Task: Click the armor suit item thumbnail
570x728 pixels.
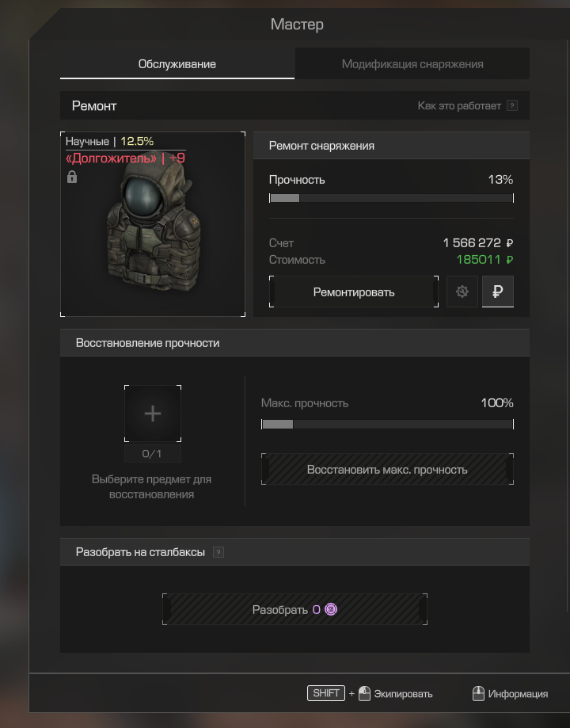Action: 153,224
